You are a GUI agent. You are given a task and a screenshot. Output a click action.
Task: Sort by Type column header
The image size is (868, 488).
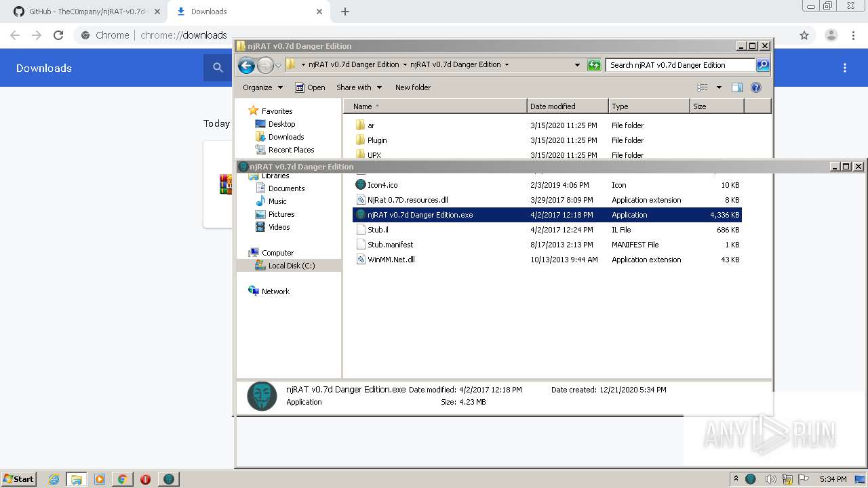(648, 106)
